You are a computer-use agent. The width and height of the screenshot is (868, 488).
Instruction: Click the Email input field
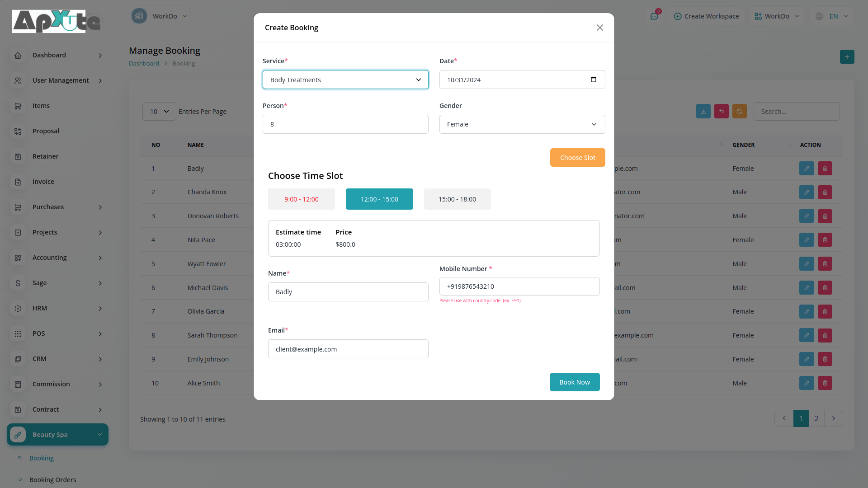pos(348,349)
